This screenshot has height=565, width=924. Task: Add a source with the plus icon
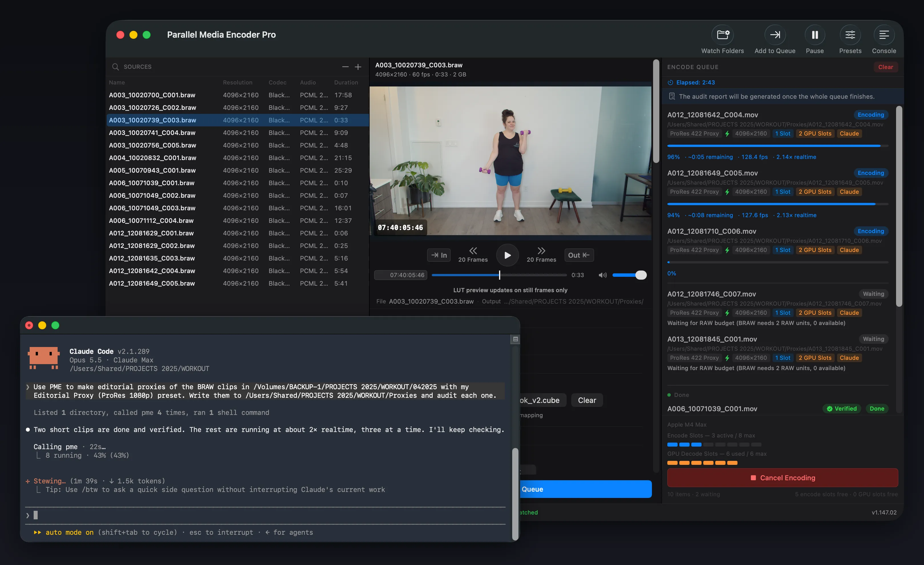(358, 67)
